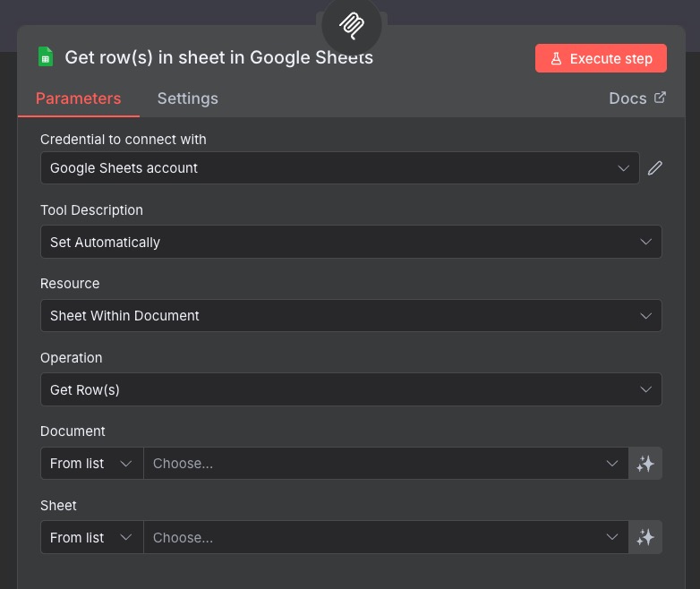Click the flask icon in Execute step
The image size is (700, 589).
click(x=556, y=59)
